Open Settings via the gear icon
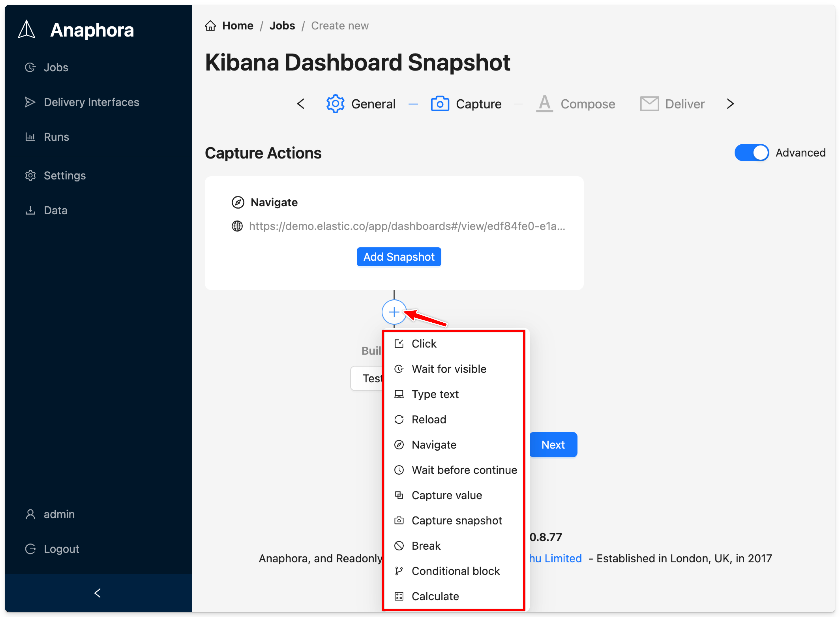The width and height of the screenshot is (840, 617). 30,175
